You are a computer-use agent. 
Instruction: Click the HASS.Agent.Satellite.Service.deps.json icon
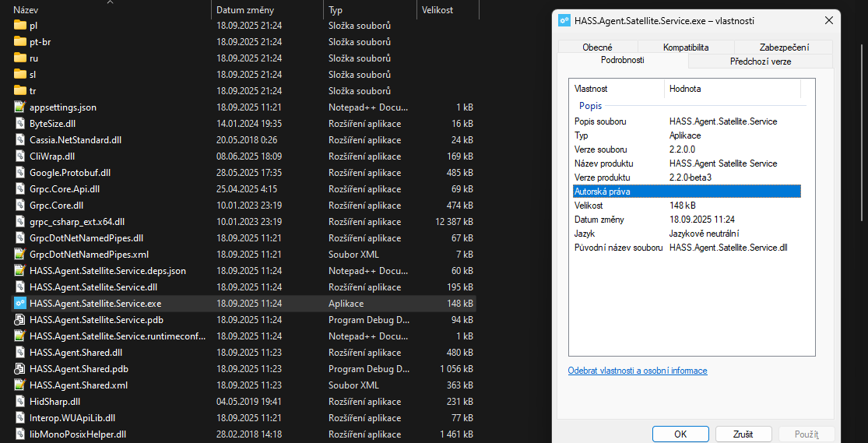[x=20, y=271]
